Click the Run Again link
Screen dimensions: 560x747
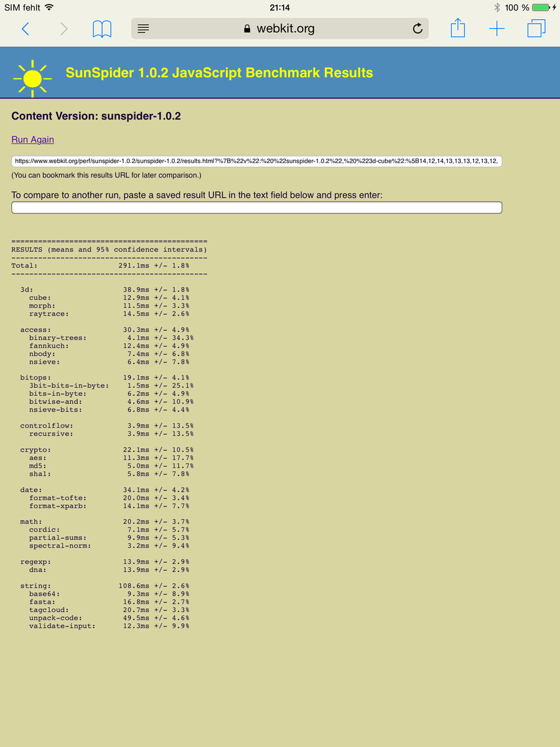pyautogui.click(x=32, y=139)
